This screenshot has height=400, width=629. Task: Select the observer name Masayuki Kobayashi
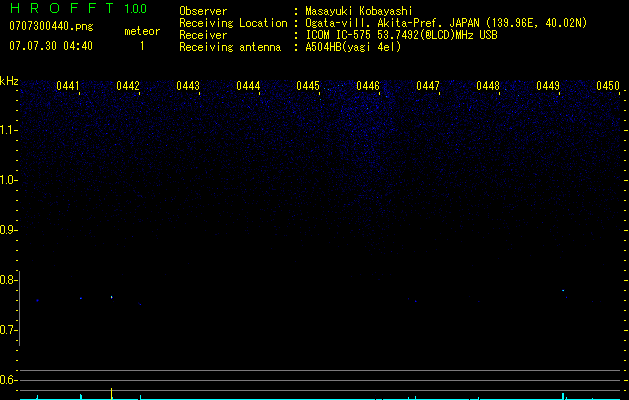pos(359,11)
